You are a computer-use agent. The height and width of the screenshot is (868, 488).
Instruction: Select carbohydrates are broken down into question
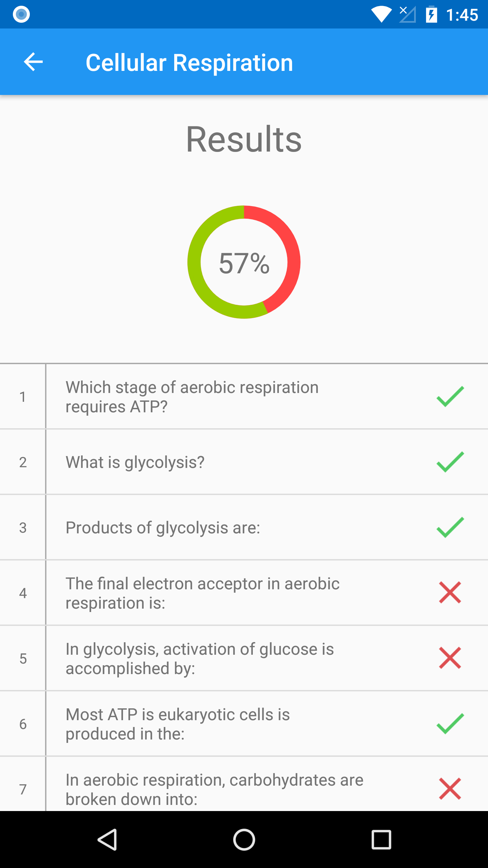click(214, 789)
